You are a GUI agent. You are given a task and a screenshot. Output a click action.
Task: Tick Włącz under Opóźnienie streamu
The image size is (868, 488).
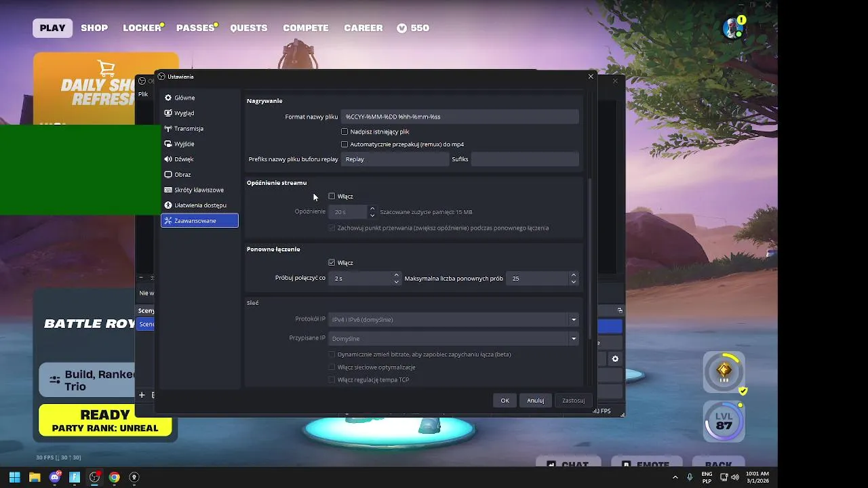(x=332, y=197)
